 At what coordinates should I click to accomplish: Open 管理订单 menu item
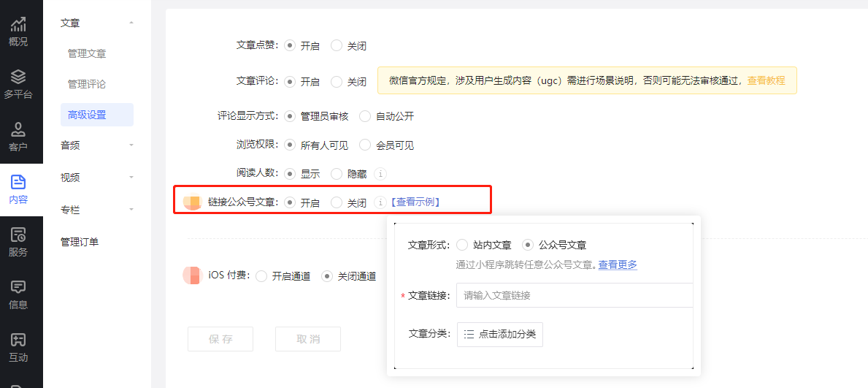pyautogui.click(x=80, y=242)
